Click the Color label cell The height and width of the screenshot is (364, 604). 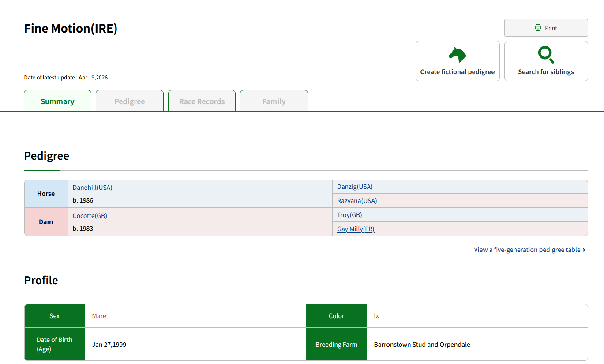coord(337,316)
